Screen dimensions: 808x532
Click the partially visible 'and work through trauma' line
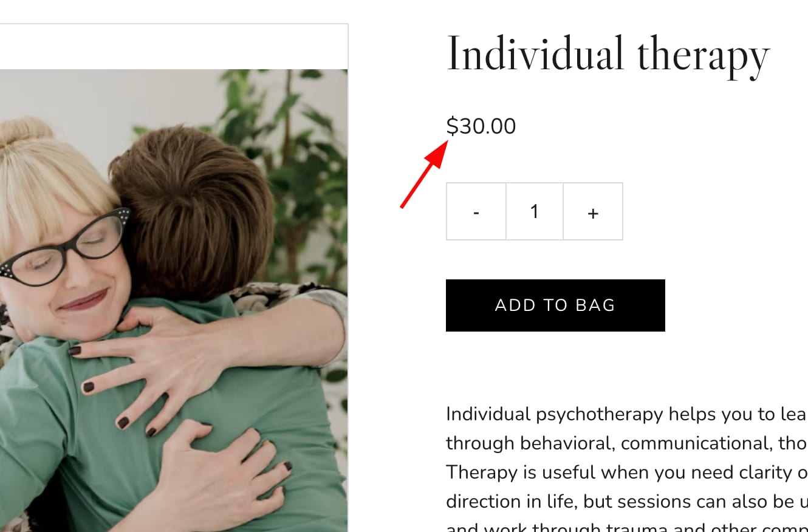(x=627, y=527)
